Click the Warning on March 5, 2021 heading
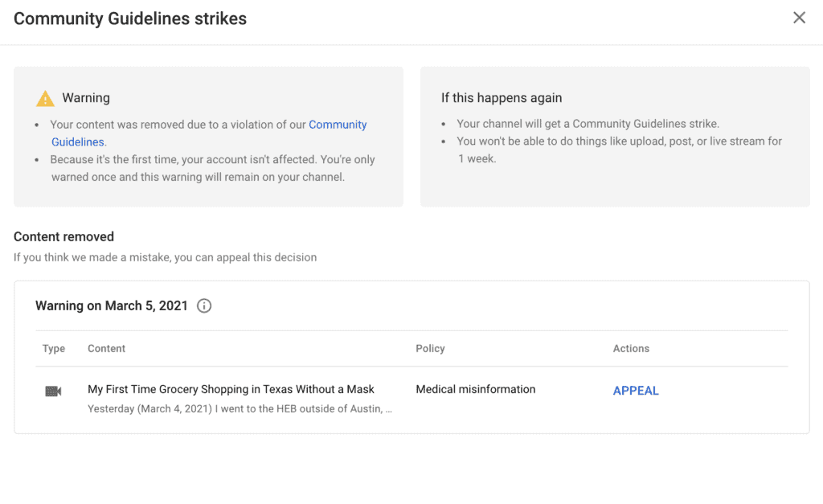Viewport: 823px width, 504px height. 112,305
